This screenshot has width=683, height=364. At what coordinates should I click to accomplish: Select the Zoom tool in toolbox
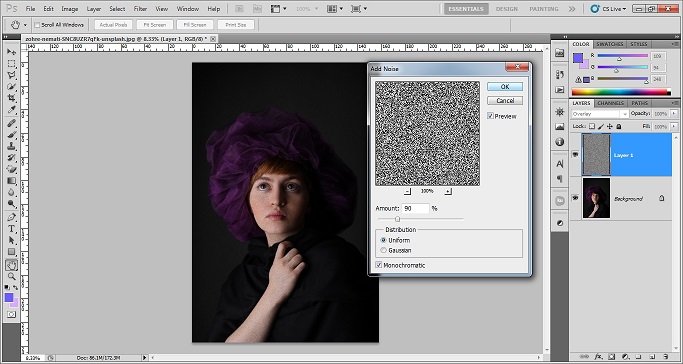click(11, 276)
